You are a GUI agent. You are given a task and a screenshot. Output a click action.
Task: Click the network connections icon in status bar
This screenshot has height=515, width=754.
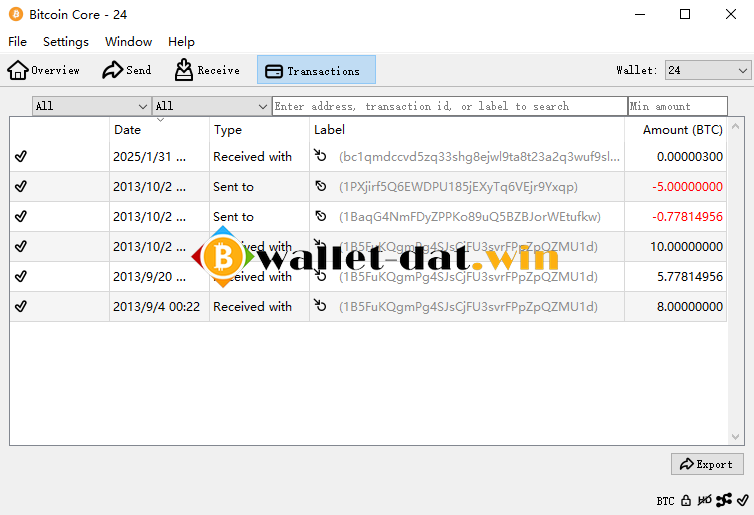point(724,501)
